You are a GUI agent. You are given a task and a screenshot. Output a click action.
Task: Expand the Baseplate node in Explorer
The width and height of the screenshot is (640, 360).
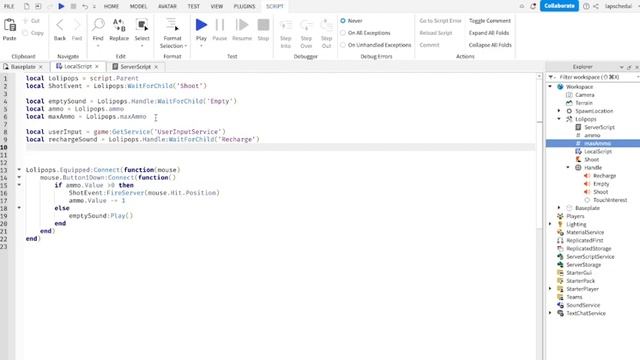click(x=559, y=208)
